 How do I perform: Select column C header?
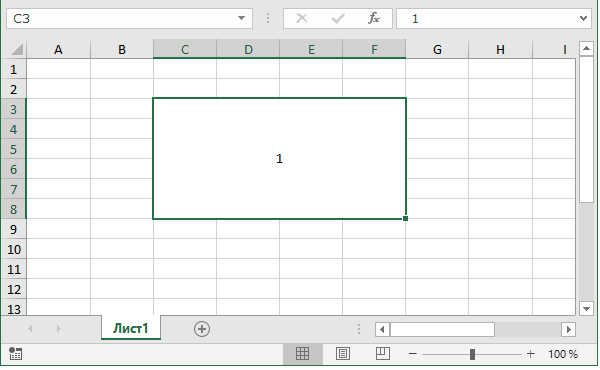pos(185,49)
